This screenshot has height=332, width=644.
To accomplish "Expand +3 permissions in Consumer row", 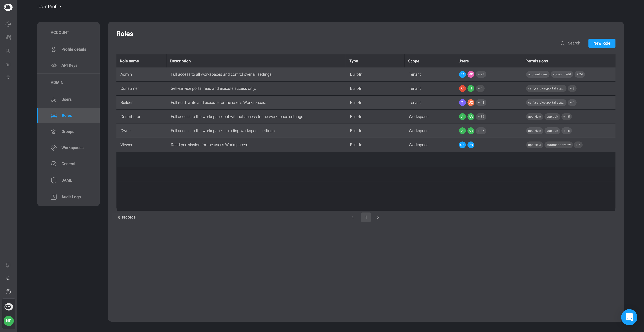I will [x=572, y=88].
